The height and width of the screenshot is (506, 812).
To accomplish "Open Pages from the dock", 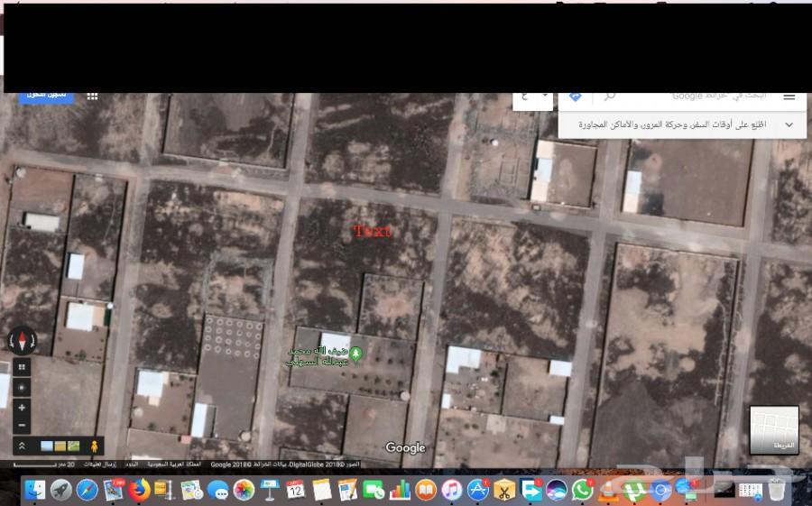I will click(347, 490).
